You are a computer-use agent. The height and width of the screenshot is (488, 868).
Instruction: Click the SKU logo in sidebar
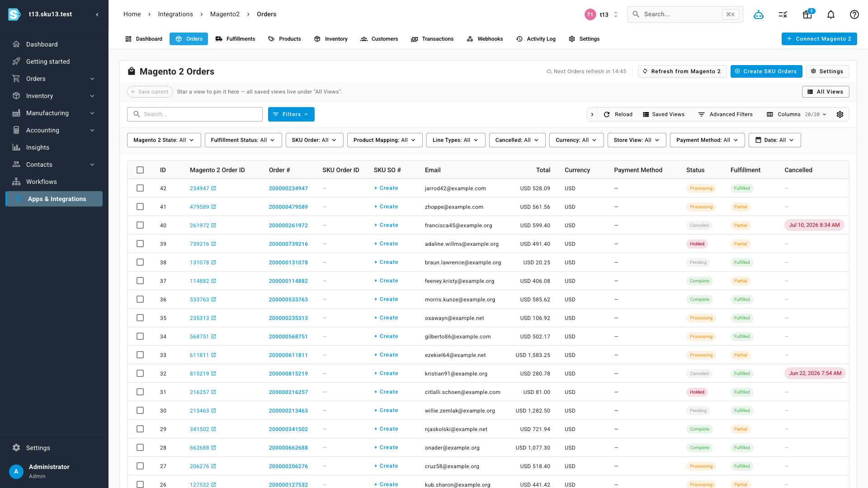pos(14,14)
